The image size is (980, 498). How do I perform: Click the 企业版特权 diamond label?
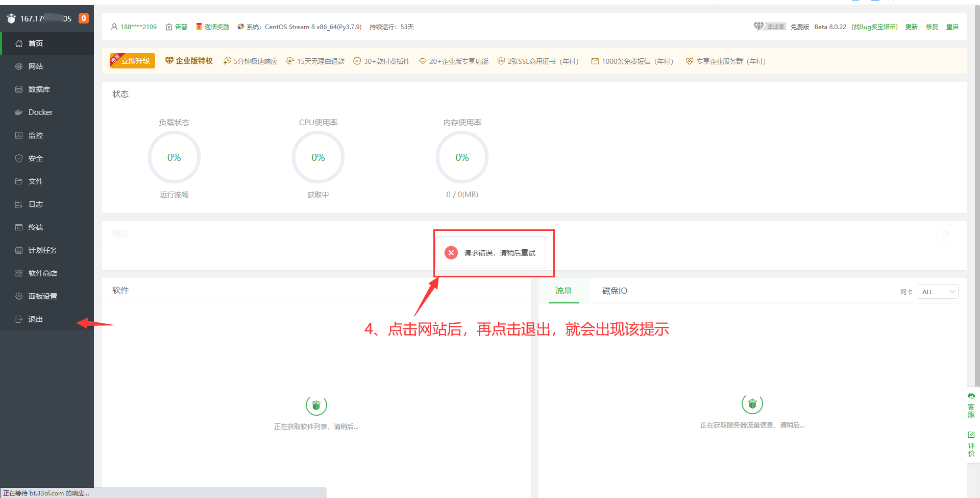pos(189,61)
